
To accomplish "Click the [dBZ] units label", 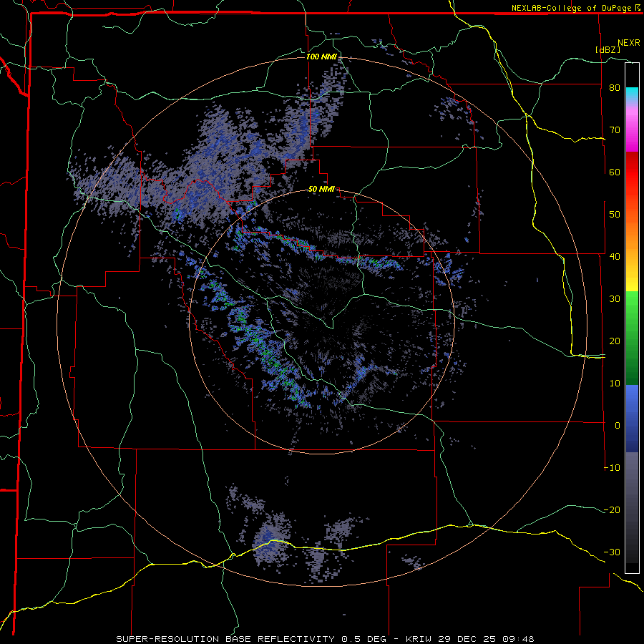I will (608, 49).
